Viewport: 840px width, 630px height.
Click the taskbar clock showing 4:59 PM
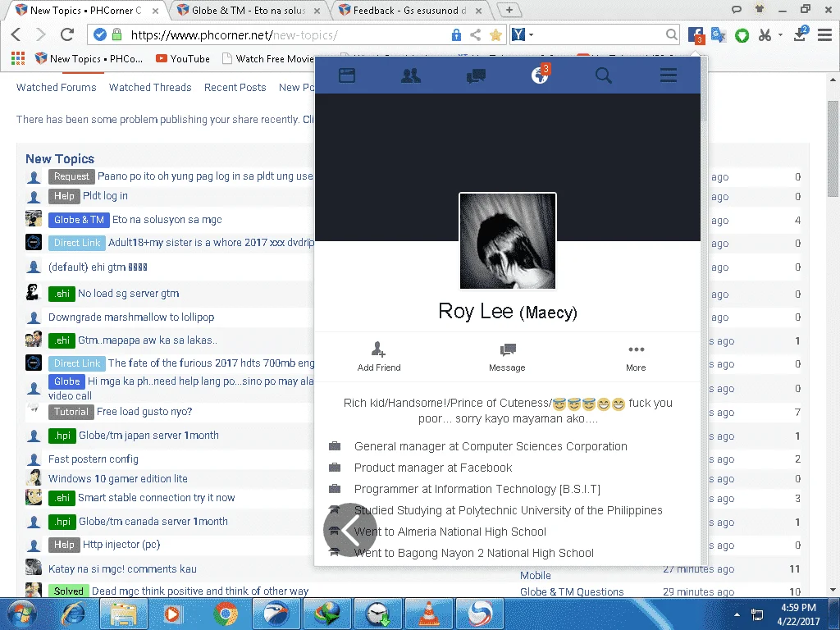click(798, 614)
